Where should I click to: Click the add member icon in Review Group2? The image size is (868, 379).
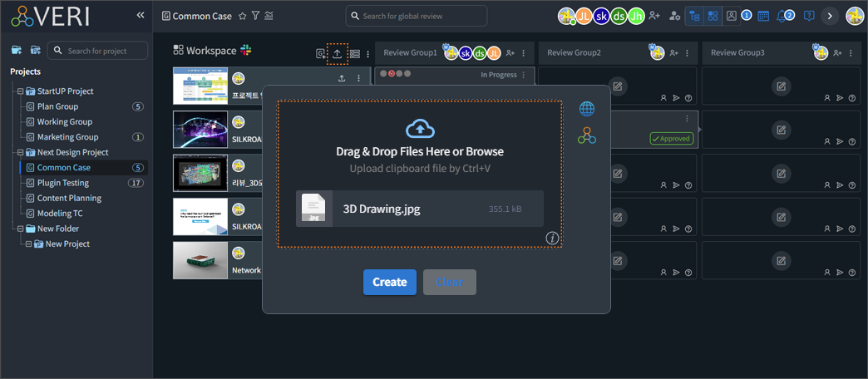673,53
